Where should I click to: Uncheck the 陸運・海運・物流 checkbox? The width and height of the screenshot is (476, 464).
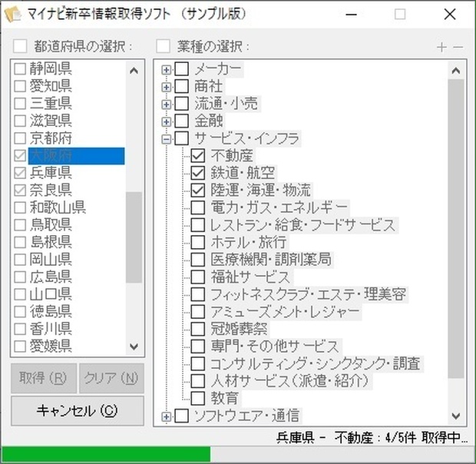pyautogui.click(x=197, y=191)
